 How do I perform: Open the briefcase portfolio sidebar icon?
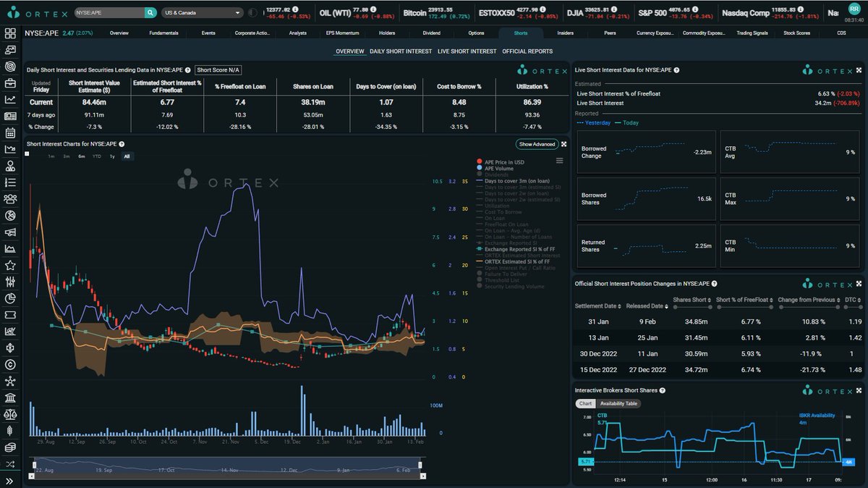[x=10, y=83]
